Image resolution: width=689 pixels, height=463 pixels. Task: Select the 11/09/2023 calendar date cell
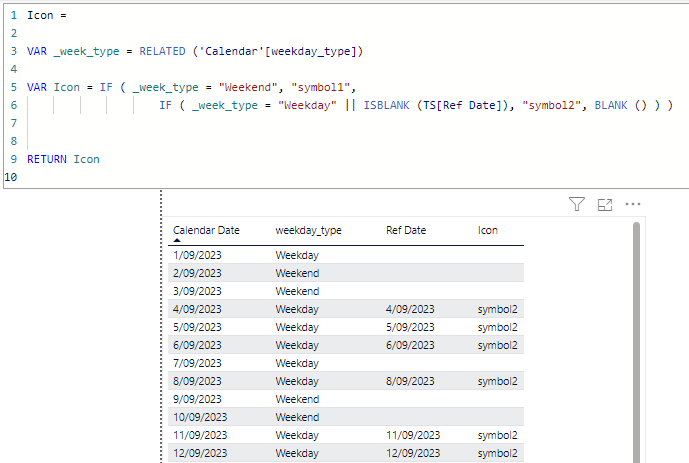(x=200, y=435)
